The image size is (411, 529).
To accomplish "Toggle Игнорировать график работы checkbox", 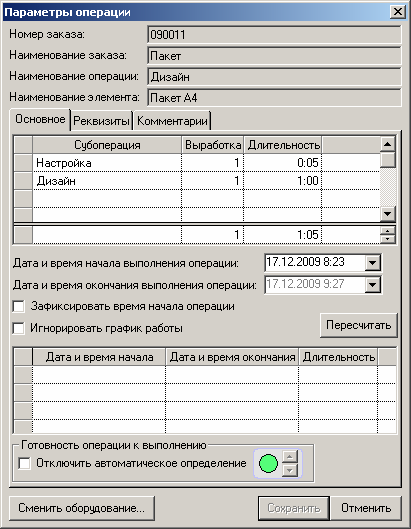I will 18,328.
